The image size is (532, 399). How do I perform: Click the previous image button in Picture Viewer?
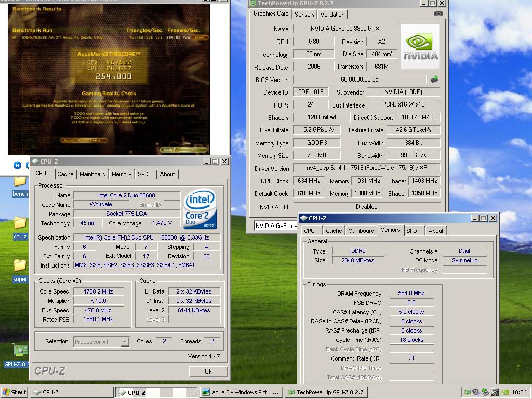(17, 165)
